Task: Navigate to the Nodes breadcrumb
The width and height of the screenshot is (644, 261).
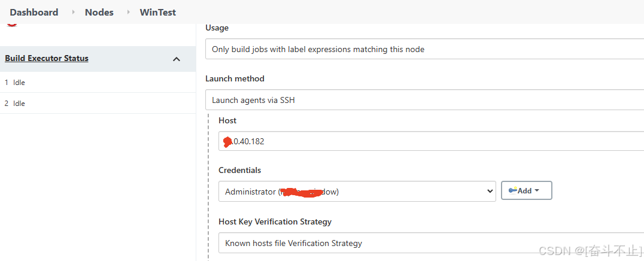Action: coord(99,13)
